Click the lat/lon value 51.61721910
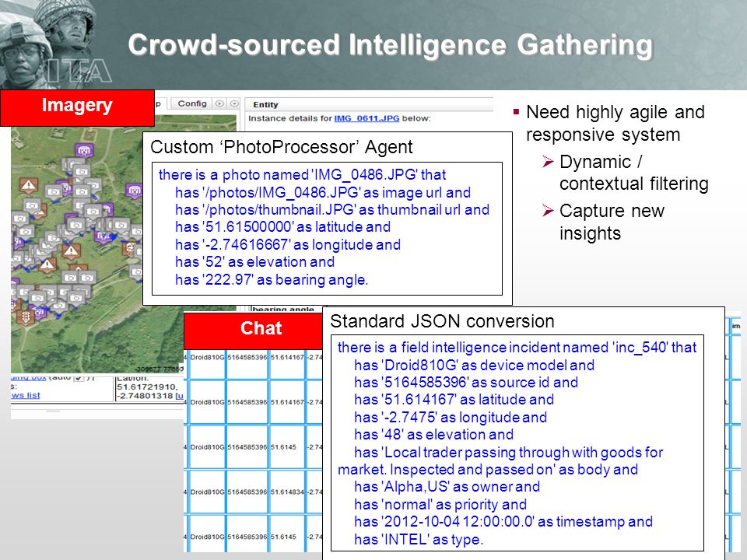Image resolution: width=747 pixels, height=560 pixels. (147, 387)
